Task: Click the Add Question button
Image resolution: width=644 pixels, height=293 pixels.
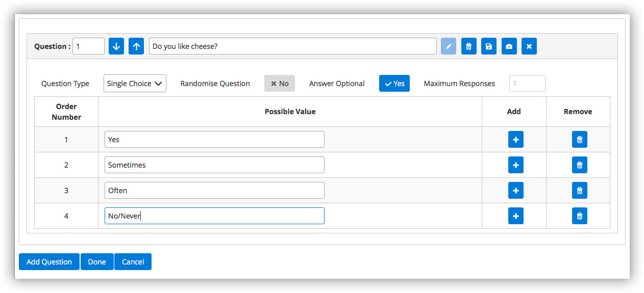Action: coord(49,262)
